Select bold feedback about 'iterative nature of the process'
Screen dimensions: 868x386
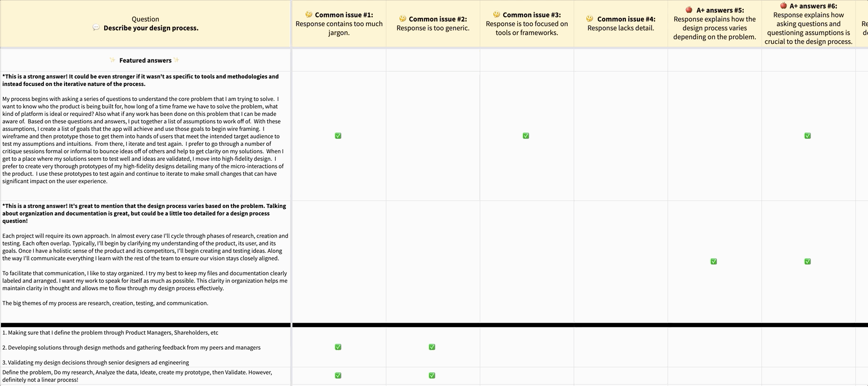tap(141, 80)
